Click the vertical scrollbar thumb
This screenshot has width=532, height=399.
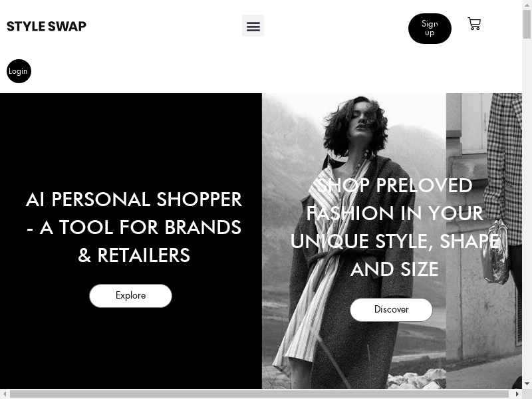[x=527, y=24]
